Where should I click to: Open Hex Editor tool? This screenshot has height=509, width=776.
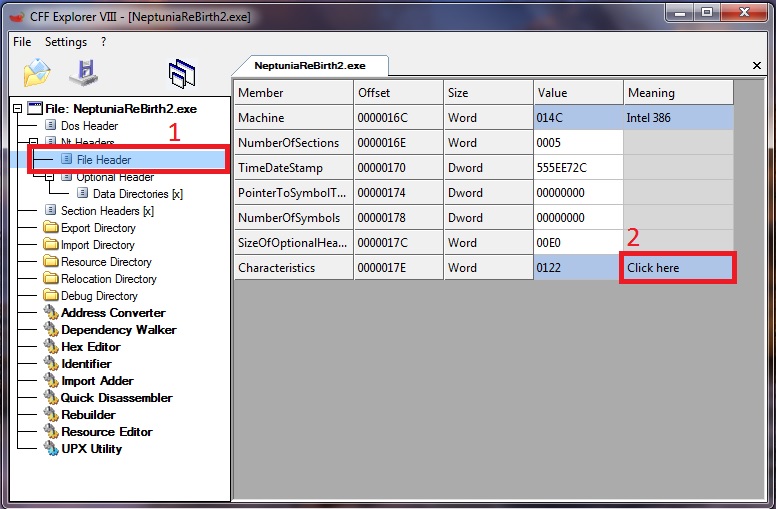pos(91,347)
